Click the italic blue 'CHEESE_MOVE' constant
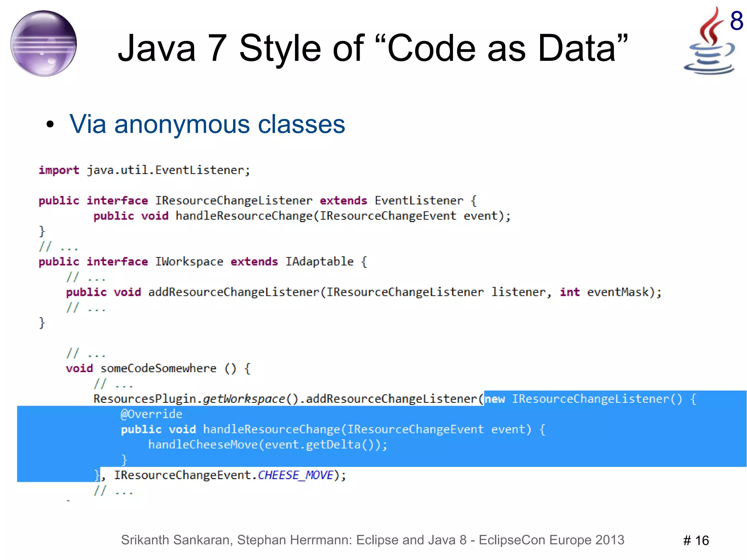Image resolution: width=747 pixels, height=560 pixels. (x=295, y=475)
